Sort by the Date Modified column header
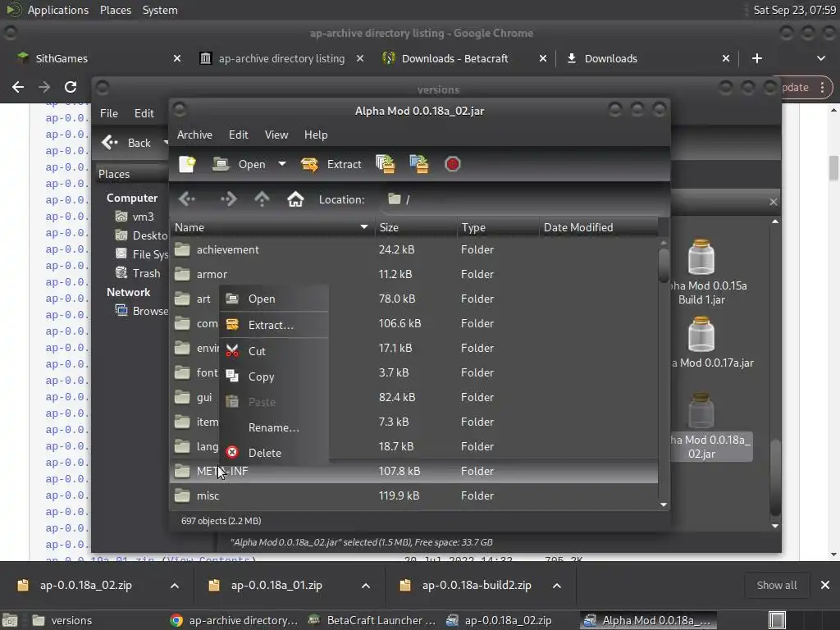This screenshot has width=840, height=630. pyautogui.click(x=598, y=228)
